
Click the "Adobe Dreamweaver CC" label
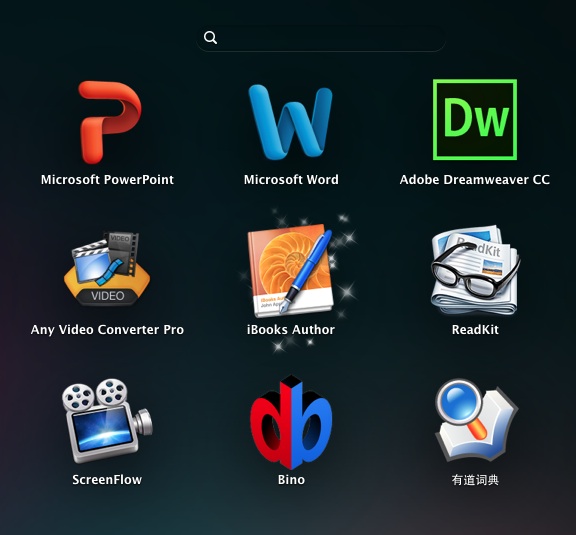point(475,180)
